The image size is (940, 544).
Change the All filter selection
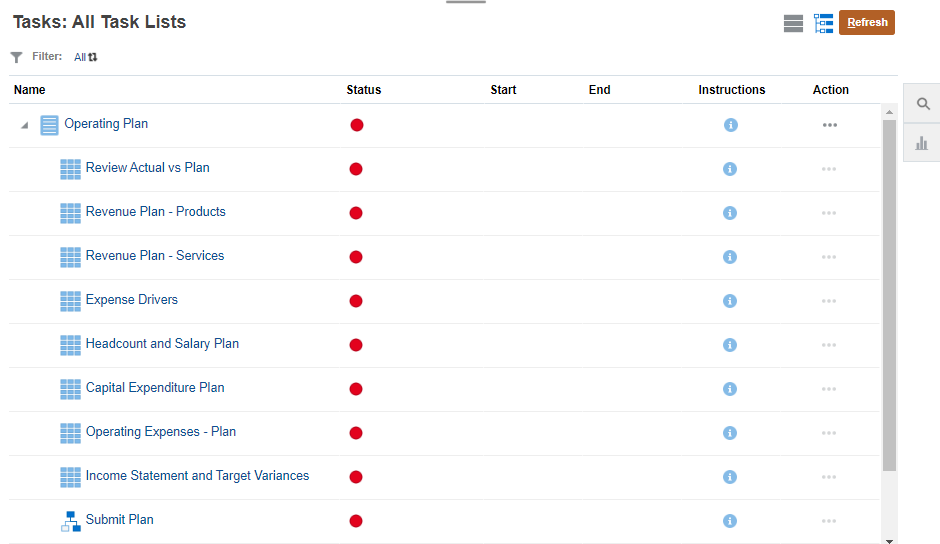[86, 57]
